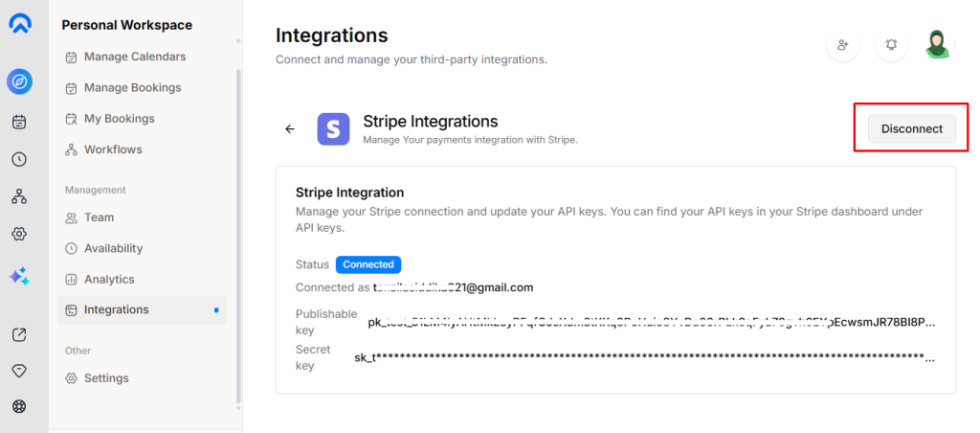Go to Manage Bookings
Image resolution: width=980 pixels, height=433 pixels.
coord(132,87)
